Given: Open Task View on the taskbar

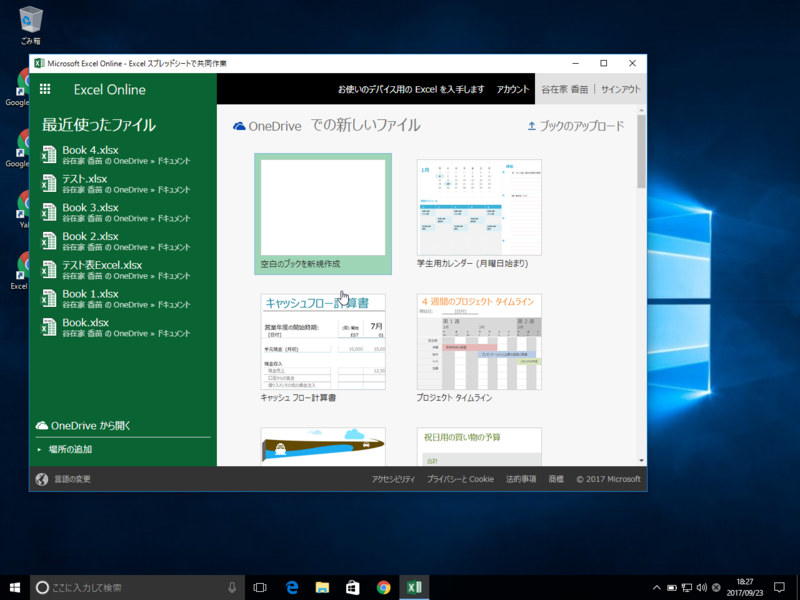Looking at the screenshot, I should [x=260, y=587].
